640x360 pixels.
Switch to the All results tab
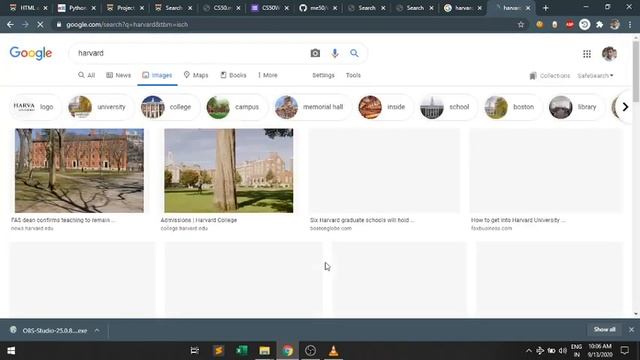pos(87,75)
